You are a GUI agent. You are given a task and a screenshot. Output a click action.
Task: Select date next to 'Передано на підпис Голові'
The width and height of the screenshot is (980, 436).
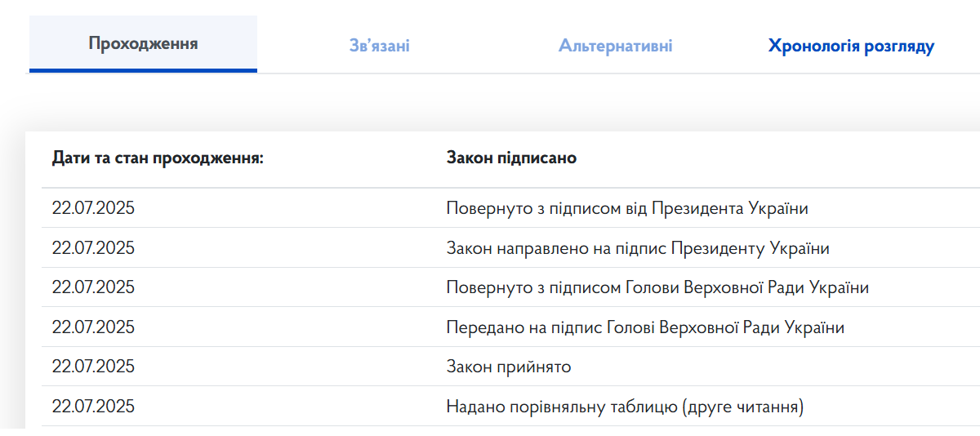93,327
